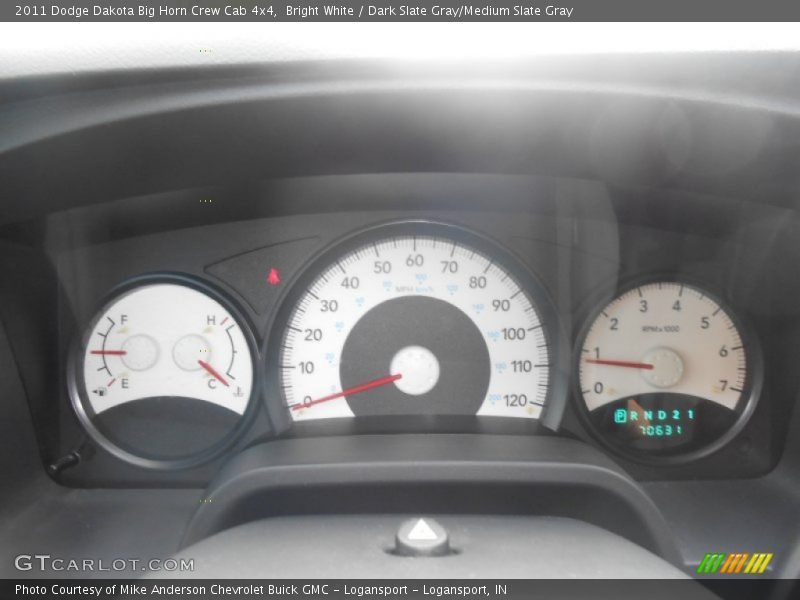The height and width of the screenshot is (600, 800).
Task: Click the odometer reading 70631
Action: [660, 430]
